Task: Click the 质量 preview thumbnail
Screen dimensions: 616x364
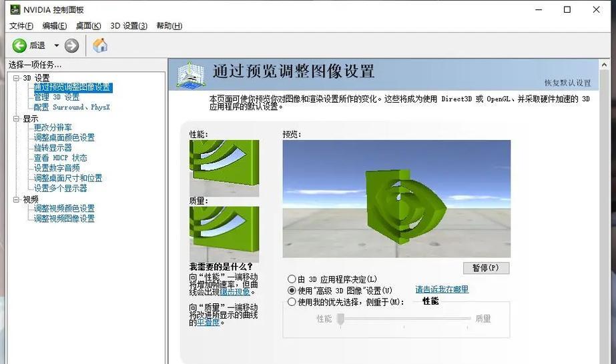Action: [224, 234]
